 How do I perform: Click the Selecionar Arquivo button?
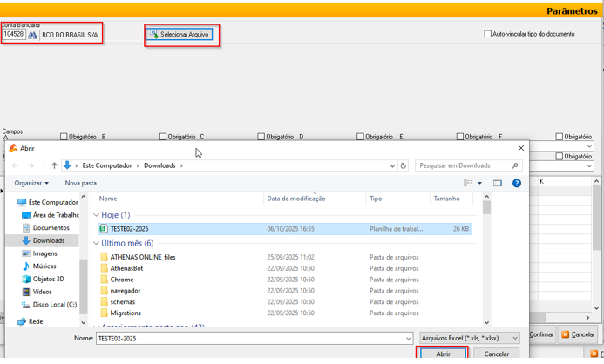point(180,35)
